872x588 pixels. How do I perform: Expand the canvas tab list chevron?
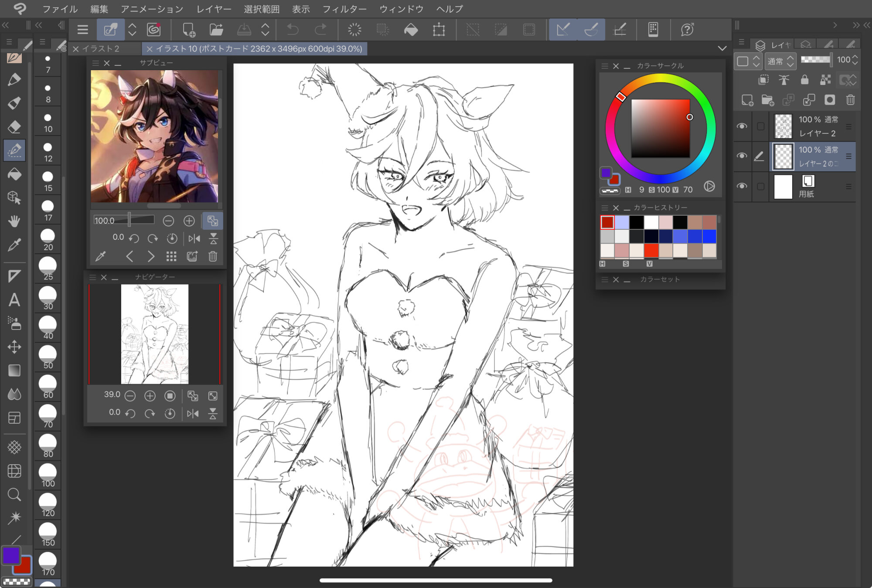tap(722, 48)
